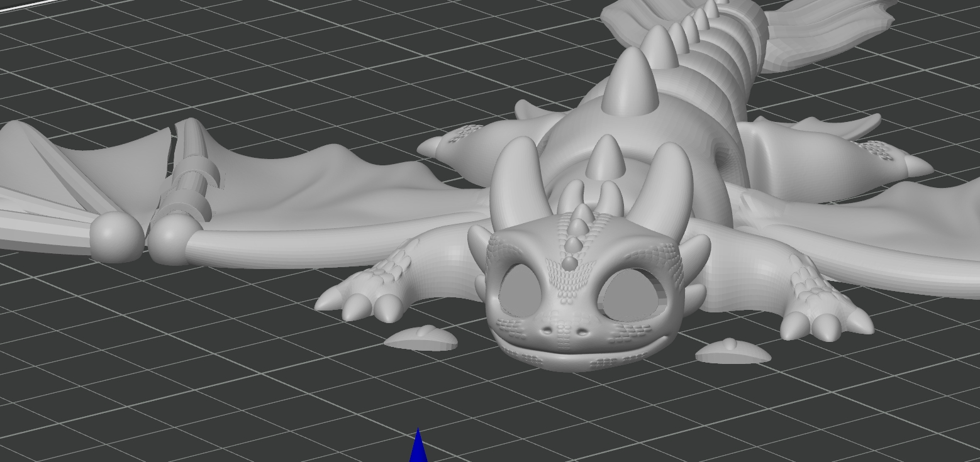The image size is (980, 462).
Task: Select the small eye piece beside right claw
Action: click(x=733, y=351)
